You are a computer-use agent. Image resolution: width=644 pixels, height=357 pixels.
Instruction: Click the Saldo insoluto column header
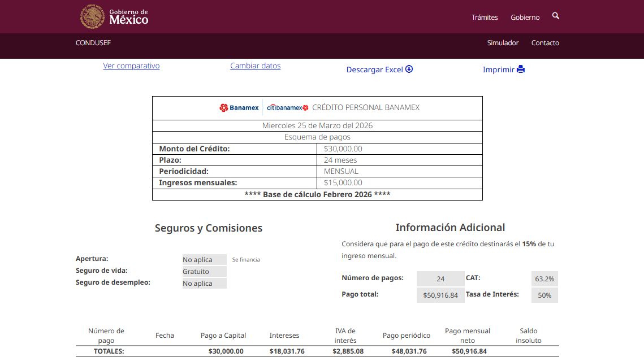tap(529, 336)
